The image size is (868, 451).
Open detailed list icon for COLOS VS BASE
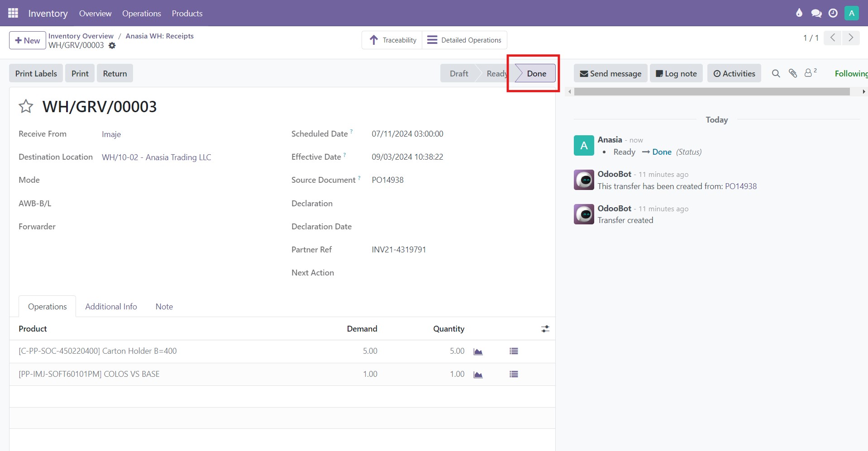click(514, 375)
